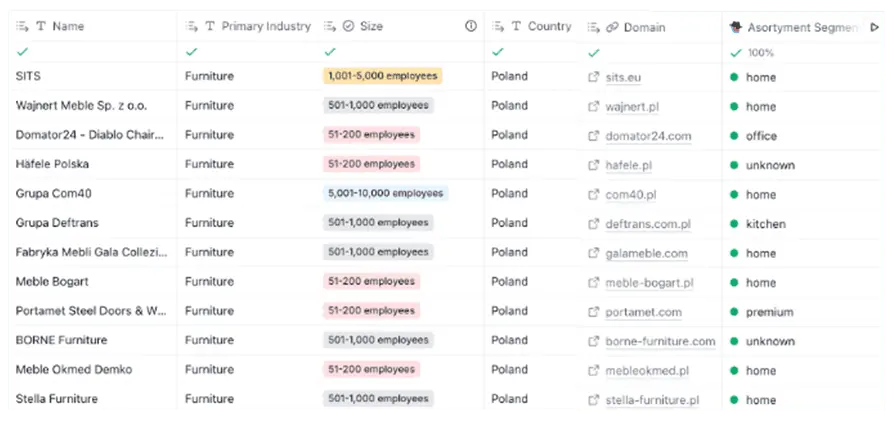Viewport: 894px width, 424px height.
Task: Click the play arrow beside Asortyment Segment
Action: [x=874, y=28]
